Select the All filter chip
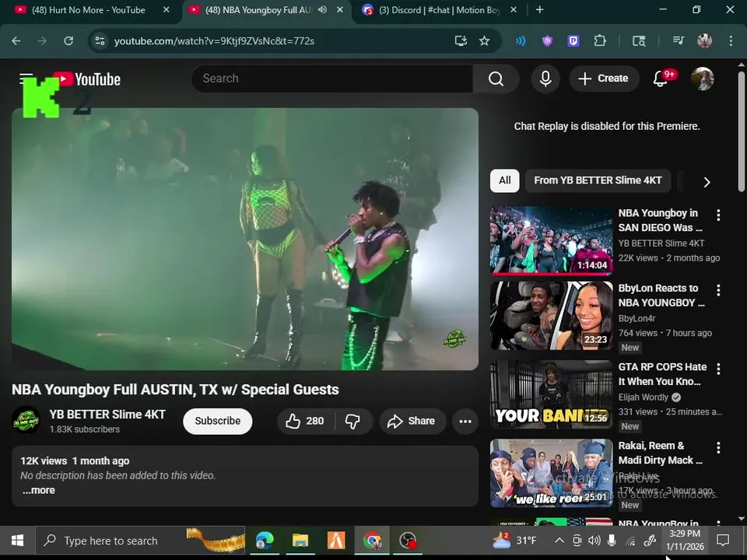Screen dimensions: 747x560 (x=504, y=180)
